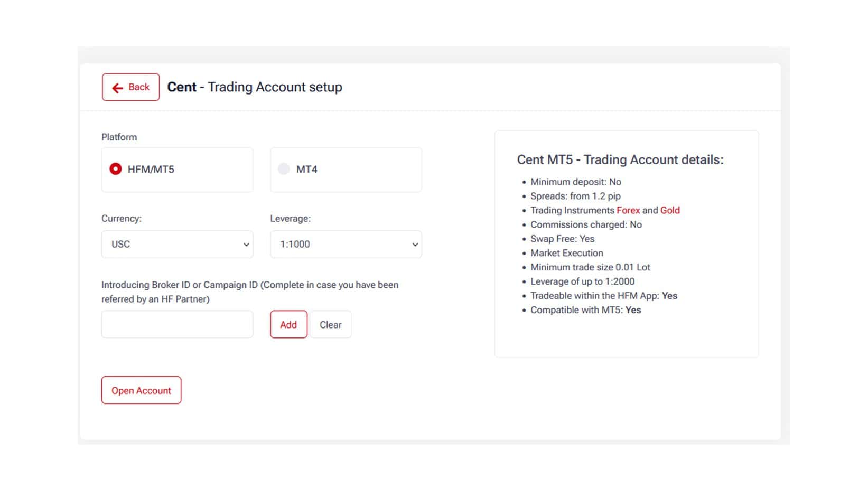Go back using the Back button
The height and width of the screenshot is (488, 868).
130,87
